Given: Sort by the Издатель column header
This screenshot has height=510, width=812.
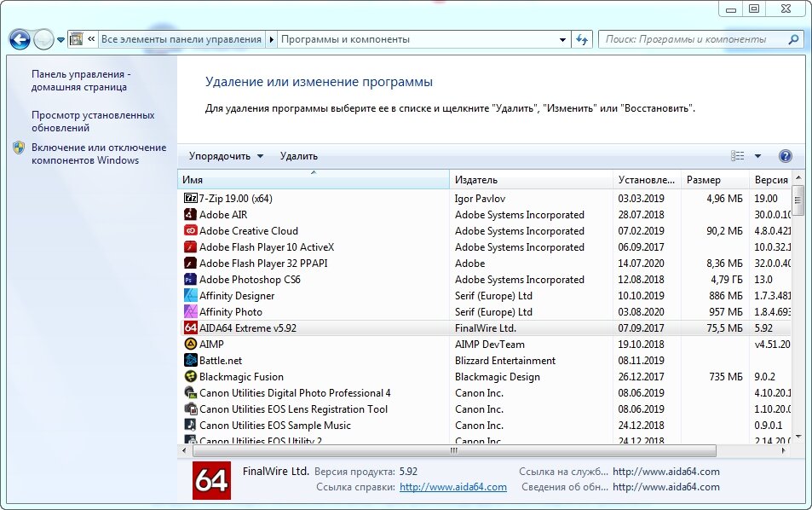Looking at the screenshot, I should point(532,180).
